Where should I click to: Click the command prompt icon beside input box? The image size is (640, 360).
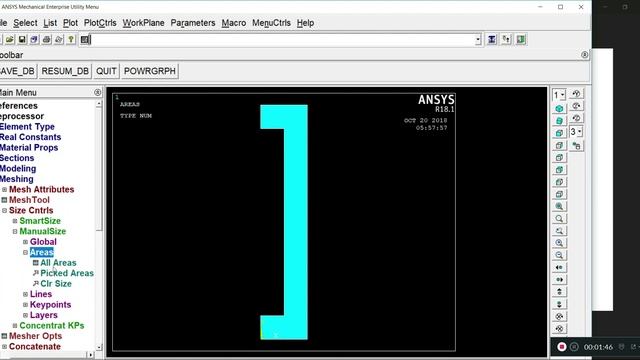click(x=84, y=40)
